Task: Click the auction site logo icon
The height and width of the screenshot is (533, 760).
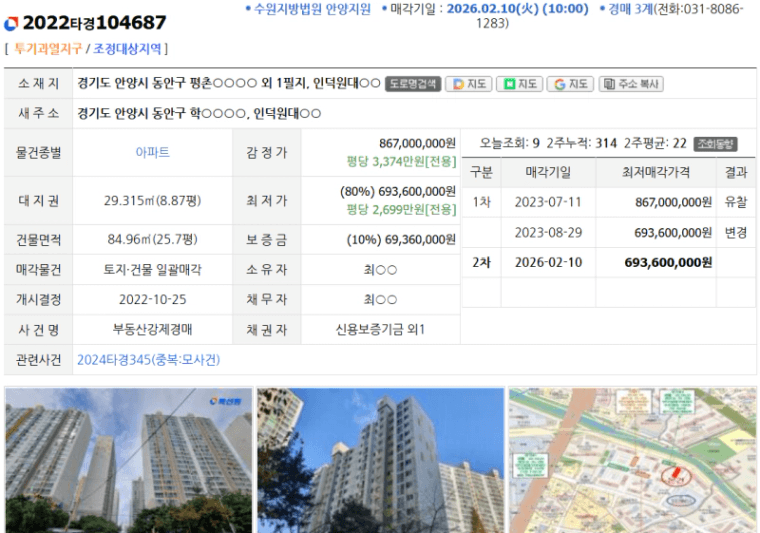Action: (11, 23)
